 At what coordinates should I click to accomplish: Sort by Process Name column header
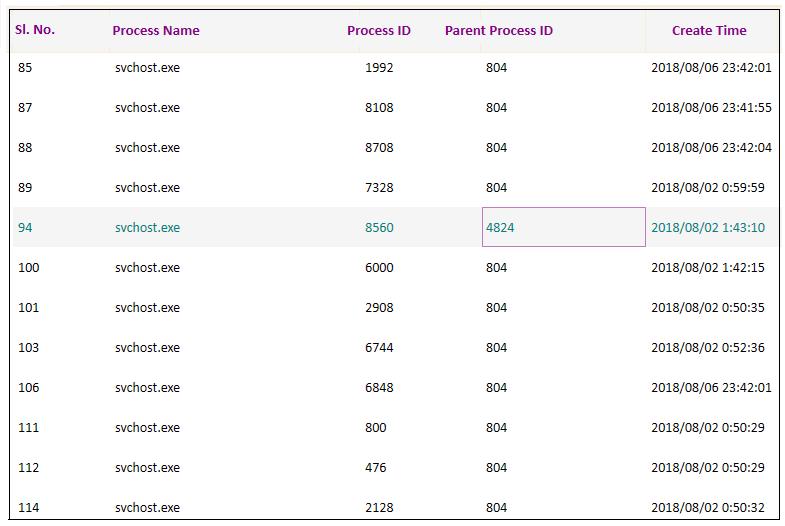(x=155, y=31)
